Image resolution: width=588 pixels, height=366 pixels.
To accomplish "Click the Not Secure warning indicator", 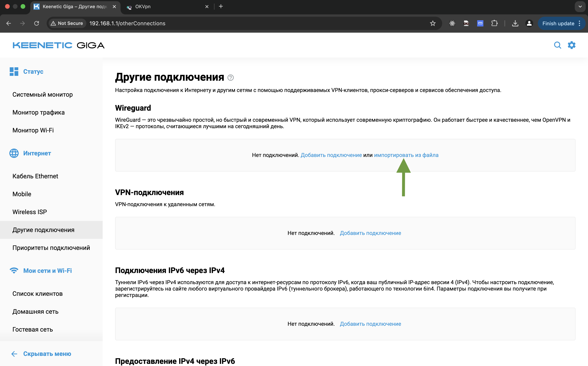I will click(67, 23).
